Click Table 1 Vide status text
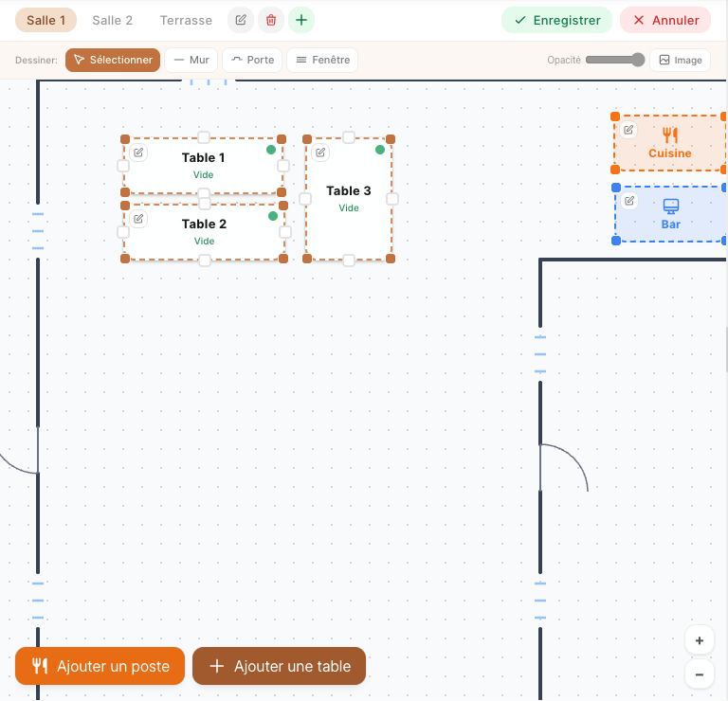Image resolution: width=728 pixels, height=701 pixels. 204,175
